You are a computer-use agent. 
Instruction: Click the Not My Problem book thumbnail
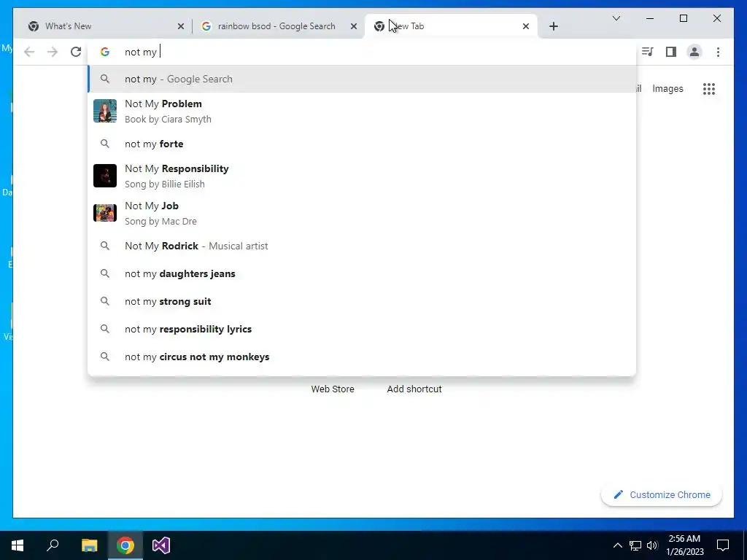pyautogui.click(x=105, y=111)
